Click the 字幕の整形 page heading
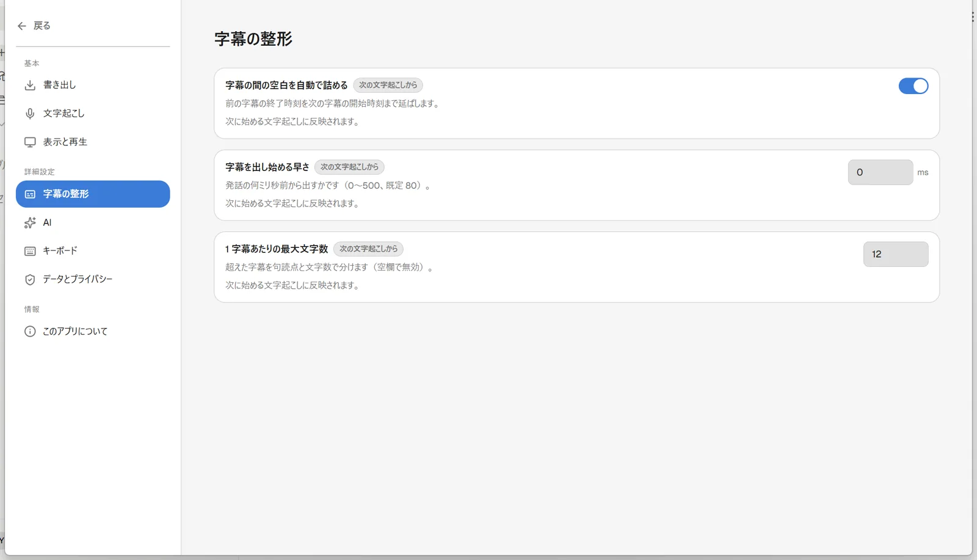 253,39
